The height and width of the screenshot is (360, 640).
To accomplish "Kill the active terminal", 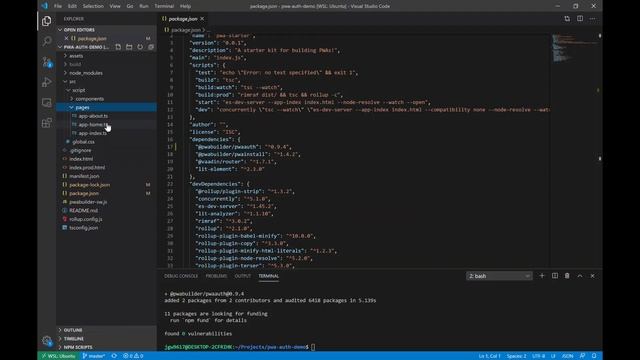I will pyautogui.click(x=567, y=276).
